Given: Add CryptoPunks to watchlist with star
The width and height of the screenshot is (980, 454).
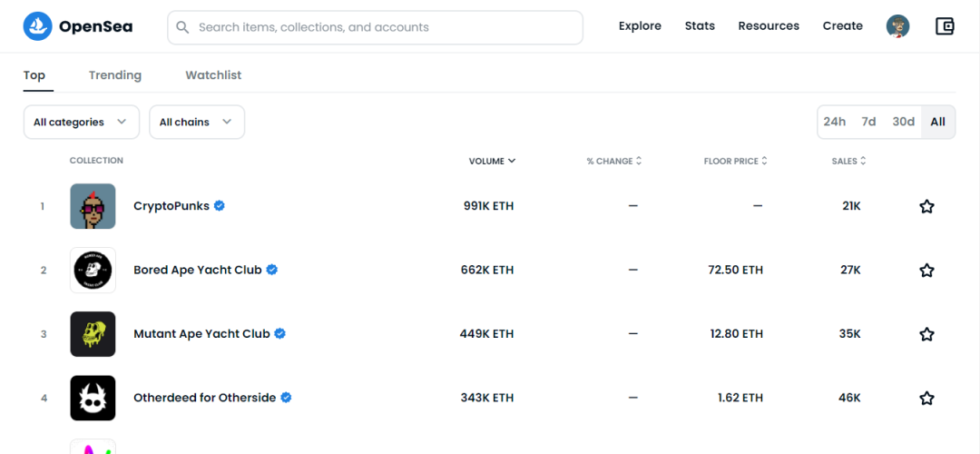Looking at the screenshot, I should coord(926,206).
